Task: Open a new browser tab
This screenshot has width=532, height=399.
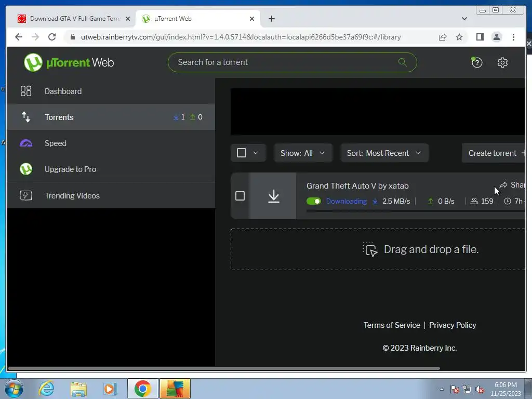Action: point(271,19)
